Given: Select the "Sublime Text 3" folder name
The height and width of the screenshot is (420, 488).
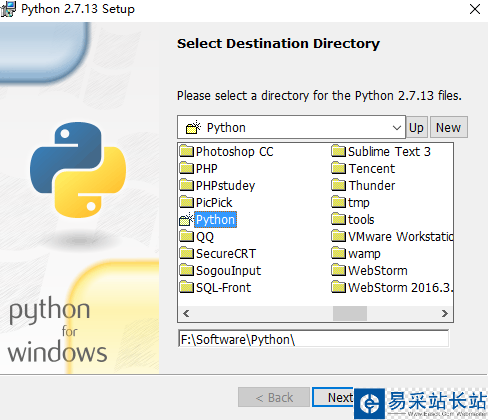Looking at the screenshot, I should 389,152.
